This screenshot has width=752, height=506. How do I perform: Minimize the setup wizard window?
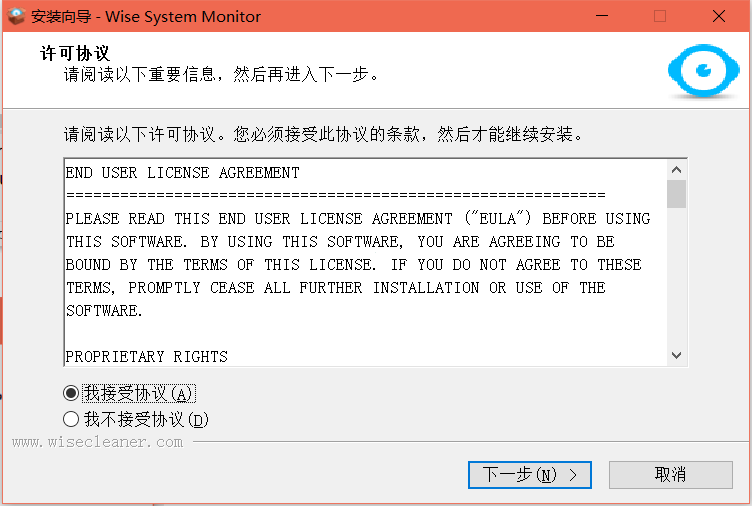pos(602,16)
